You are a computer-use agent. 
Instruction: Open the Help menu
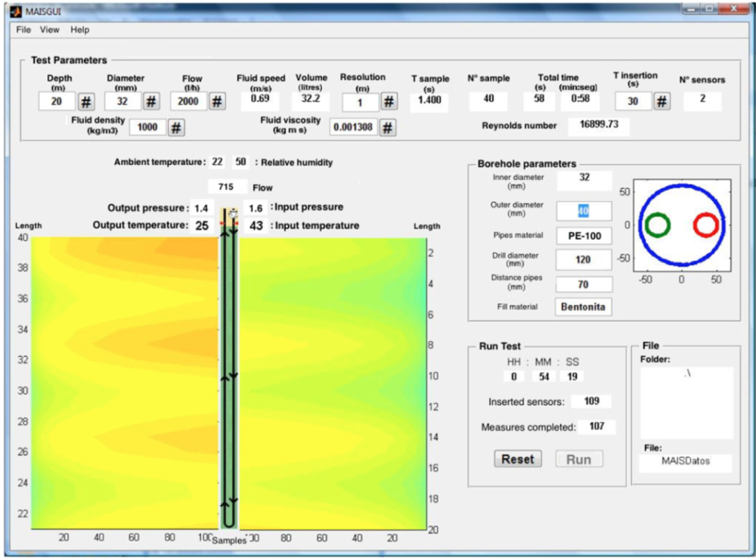coord(79,30)
